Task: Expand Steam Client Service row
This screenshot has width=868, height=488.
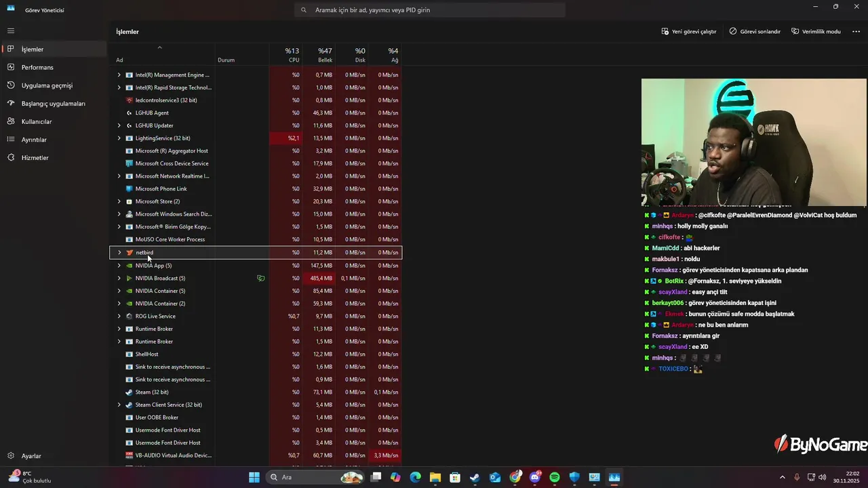Action: 119,405
